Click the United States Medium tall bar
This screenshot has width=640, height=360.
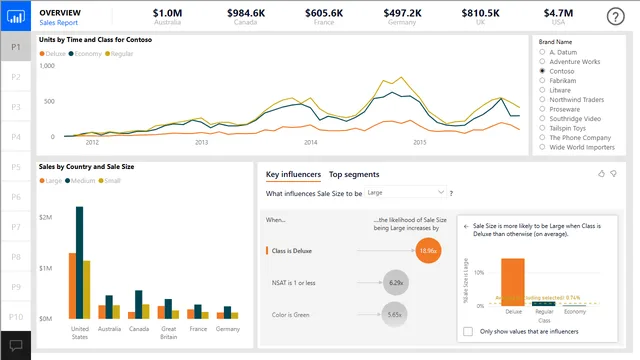pyautogui.click(x=80, y=262)
